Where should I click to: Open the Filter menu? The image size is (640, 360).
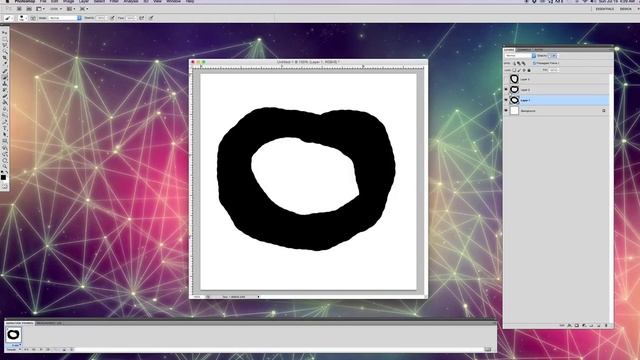tap(114, 1)
